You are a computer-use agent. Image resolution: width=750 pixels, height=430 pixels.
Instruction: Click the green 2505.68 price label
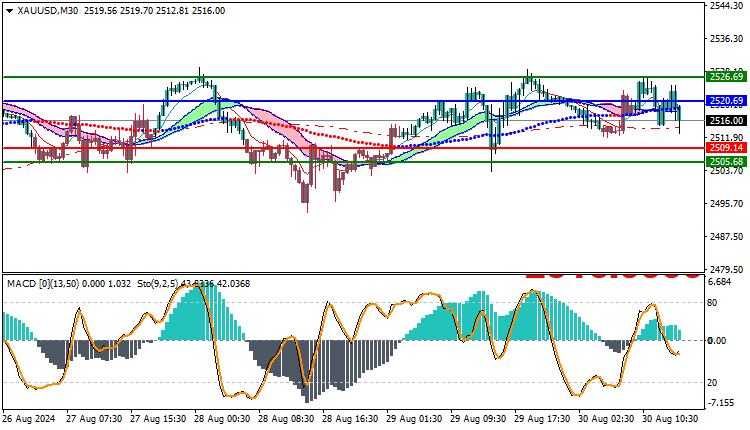point(726,162)
